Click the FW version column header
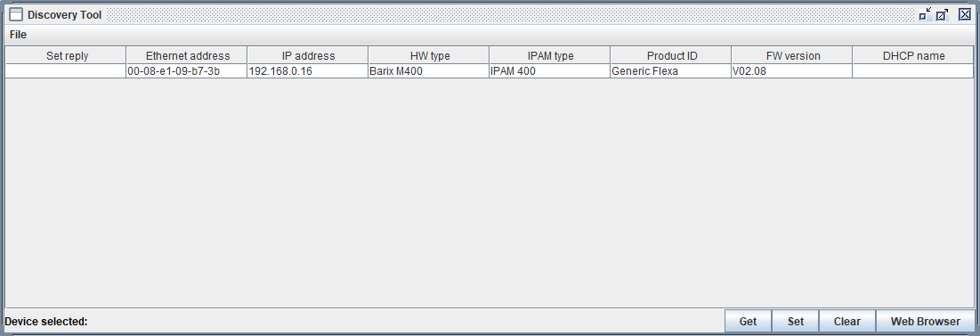Image resolution: width=980 pixels, height=336 pixels. click(792, 55)
